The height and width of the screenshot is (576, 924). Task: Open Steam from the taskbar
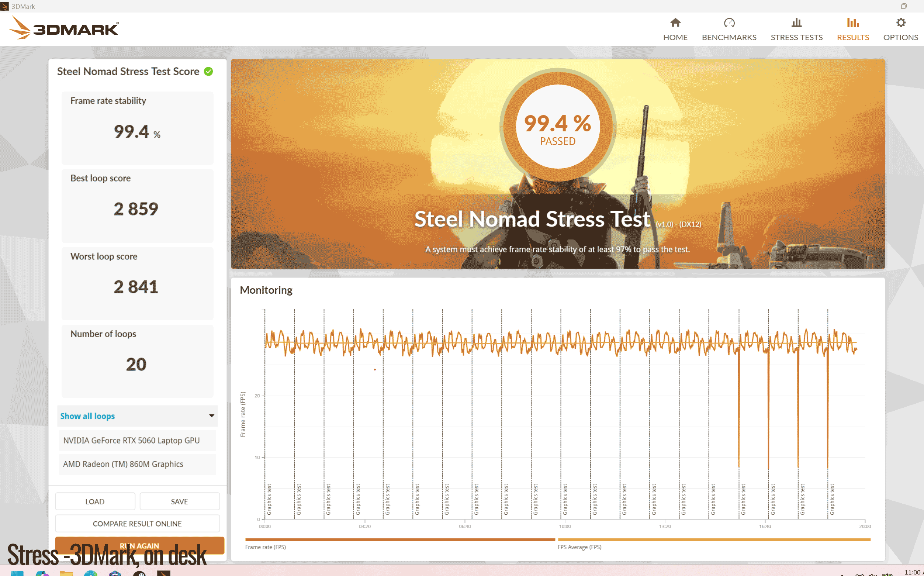(x=140, y=573)
